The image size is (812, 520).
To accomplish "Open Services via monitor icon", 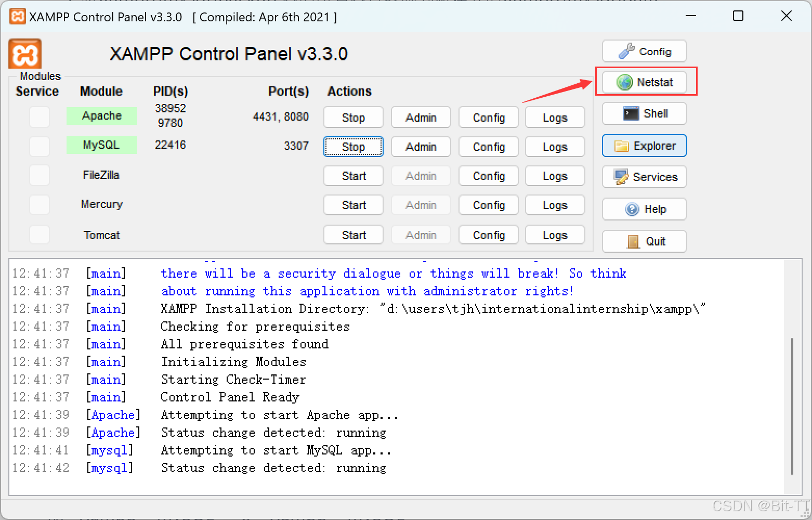I will point(645,177).
